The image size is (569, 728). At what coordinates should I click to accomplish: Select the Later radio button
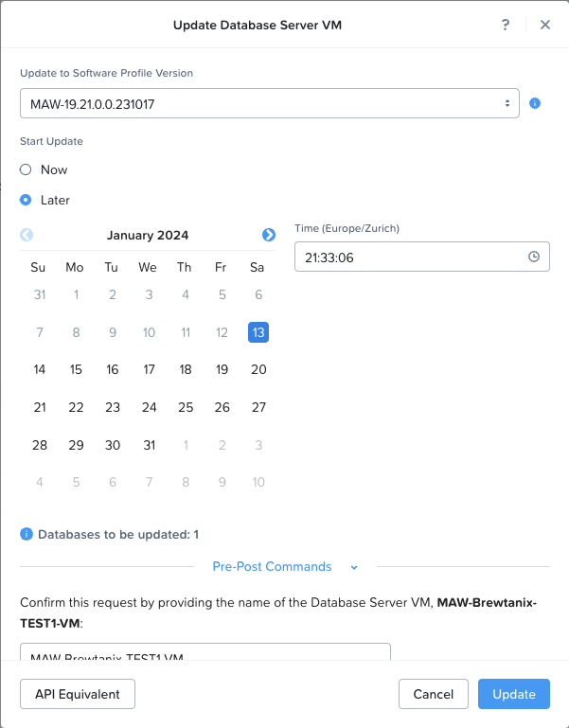coord(26,200)
